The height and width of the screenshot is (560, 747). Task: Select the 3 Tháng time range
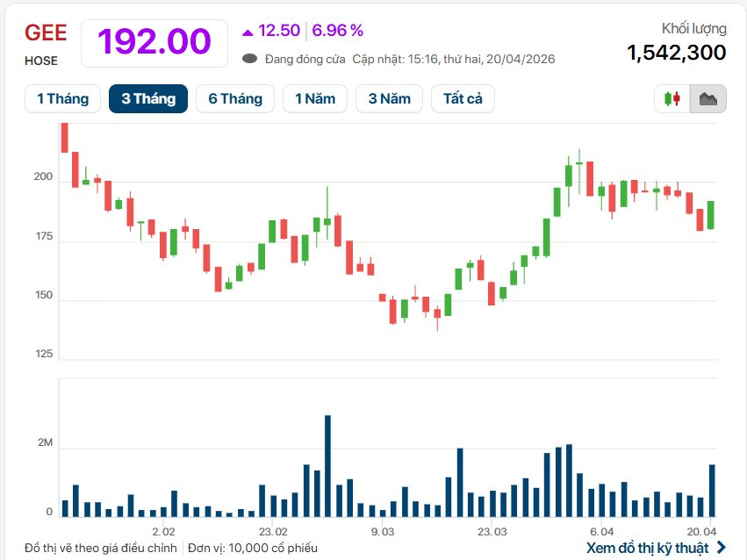[x=148, y=99]
